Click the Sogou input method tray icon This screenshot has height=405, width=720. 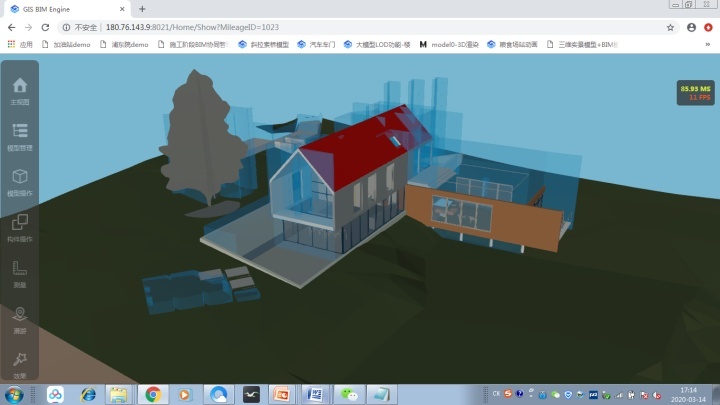click(x=507, y=394)
